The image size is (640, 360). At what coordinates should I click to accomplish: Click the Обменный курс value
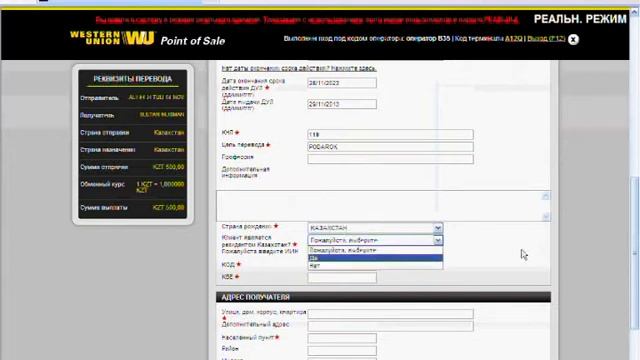point(160,187)
